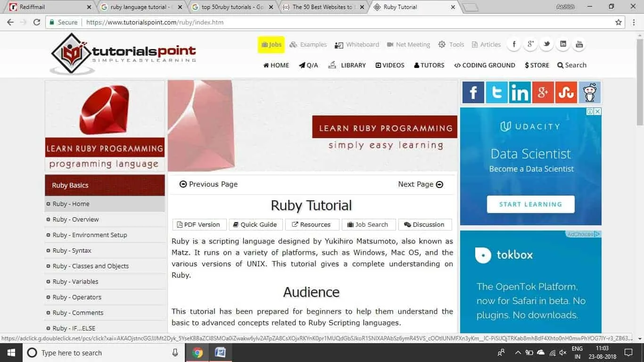This screenshot has width=644, height=362.
Task: Open Net Meeting link
Action: point(408,45)
